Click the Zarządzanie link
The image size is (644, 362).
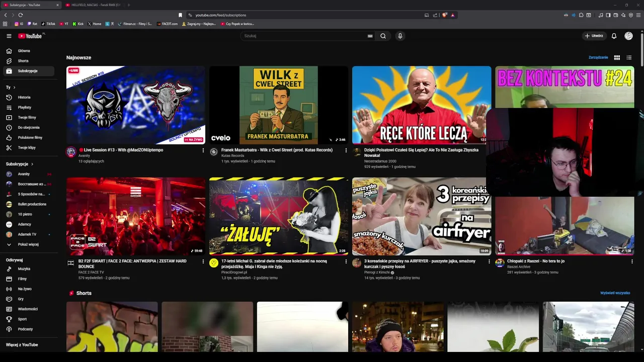(598, 57)
